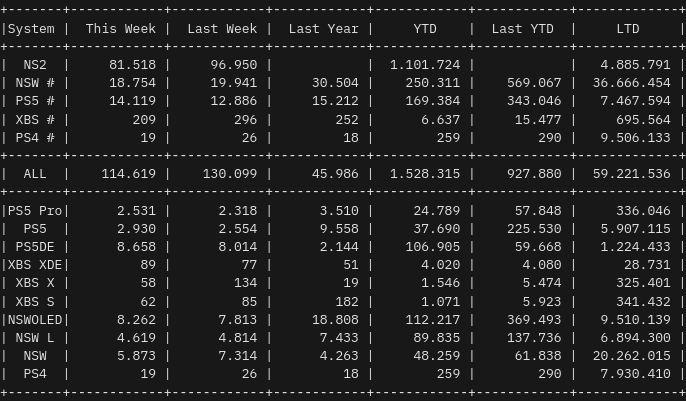Select the 'PS5 Pro' row label
The width and height of the screenshot is (686, 401).
click(x=35, y=211)
